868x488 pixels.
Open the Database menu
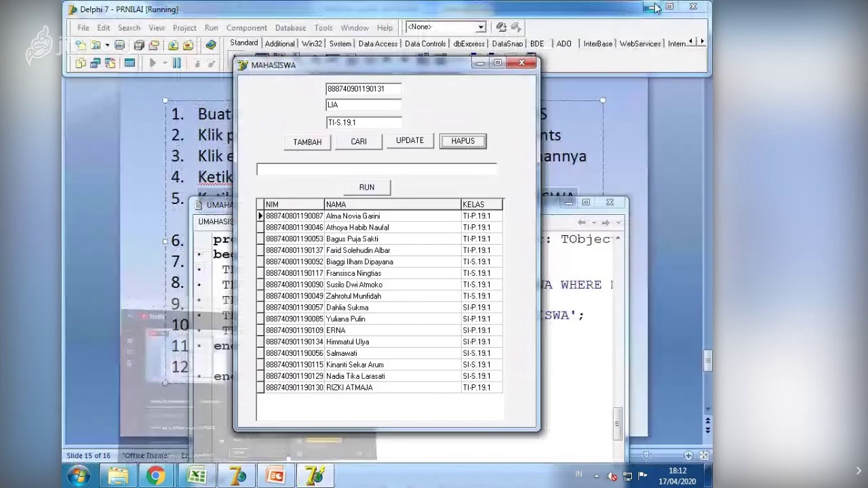[290, 28]
